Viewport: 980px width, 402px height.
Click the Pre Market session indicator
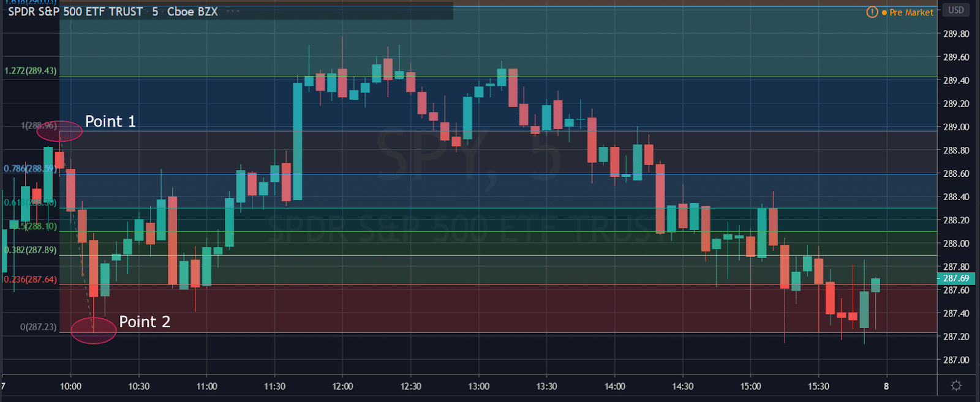[x=908, y=12]
